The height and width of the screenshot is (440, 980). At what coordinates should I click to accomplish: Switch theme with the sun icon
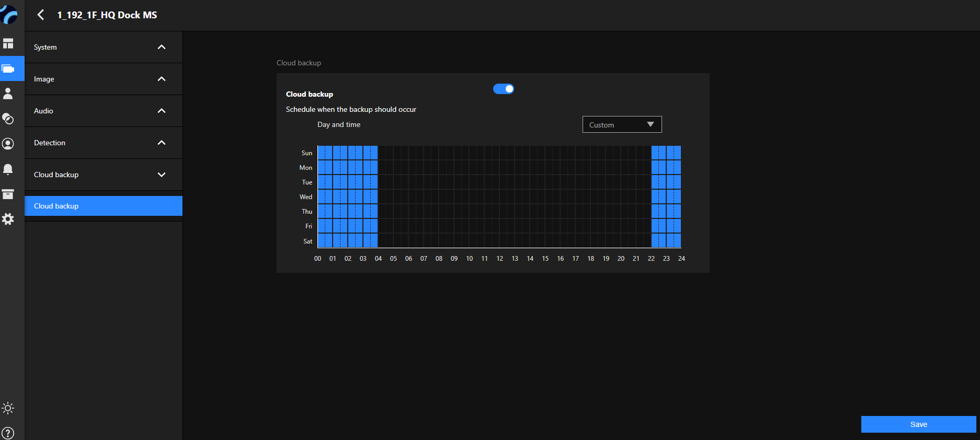pos(8,408)
